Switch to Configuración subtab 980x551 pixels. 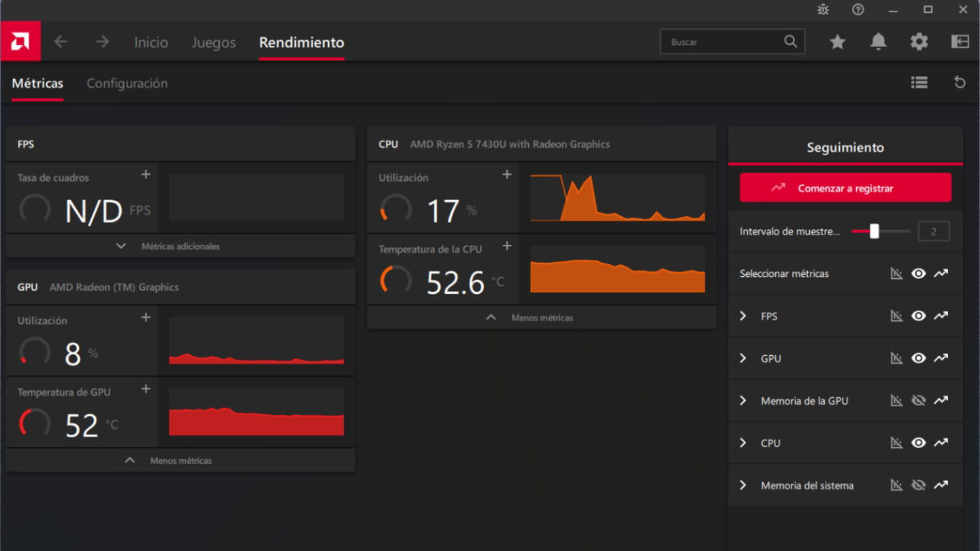coord(127,83)
